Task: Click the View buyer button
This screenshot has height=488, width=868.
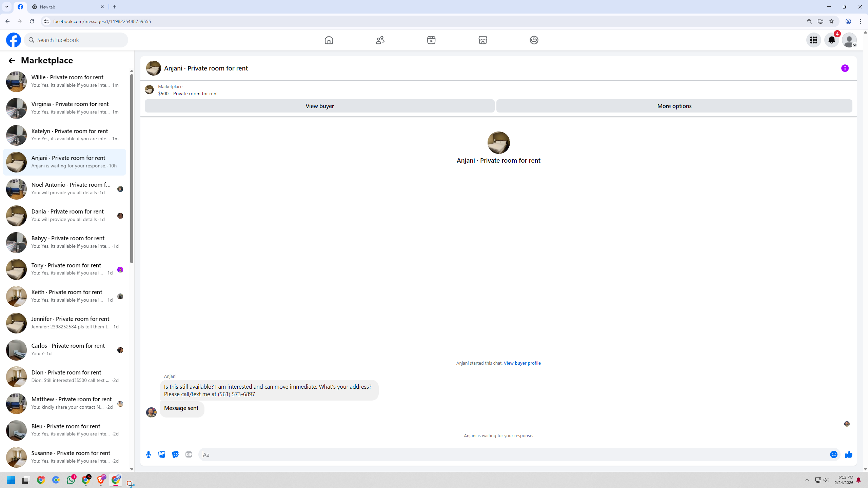Action: [319, 106]
